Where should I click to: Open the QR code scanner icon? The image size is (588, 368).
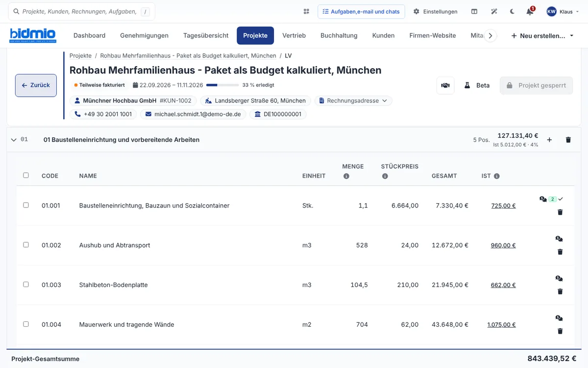tap(306, 11)
